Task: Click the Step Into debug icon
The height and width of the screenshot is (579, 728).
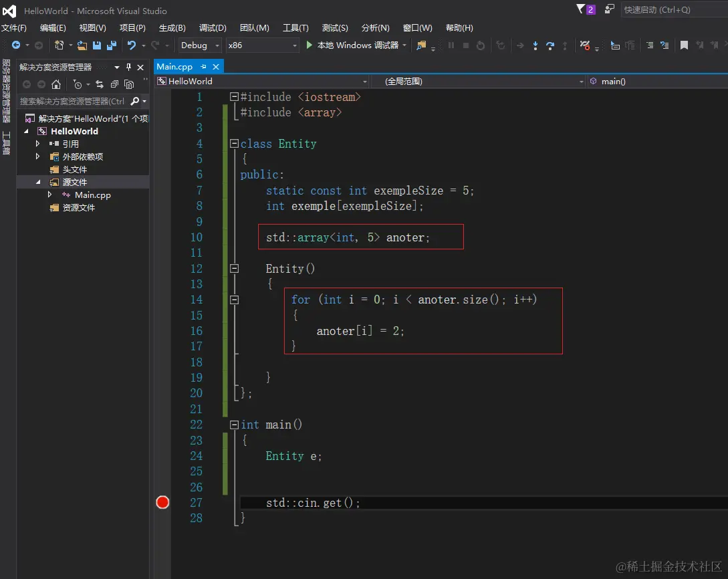Action: click(x=535, y=45)
